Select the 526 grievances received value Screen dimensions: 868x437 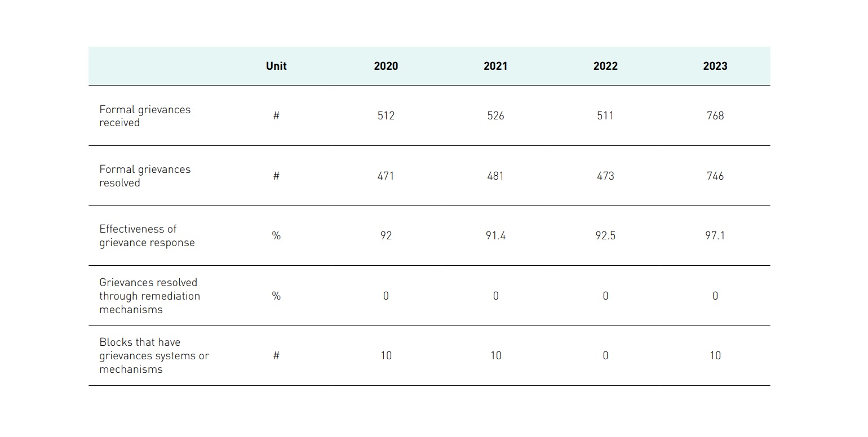click(x=495, y=116)
